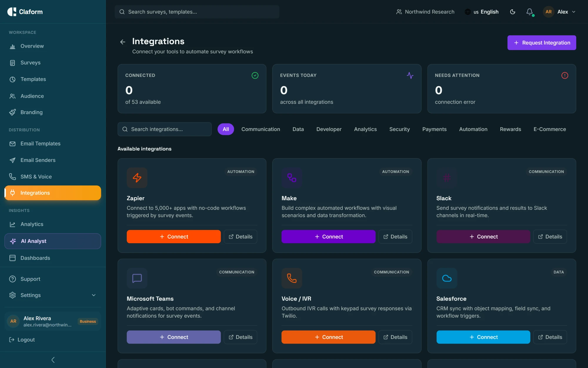Open the notifications bell
588x368 pixels.
[x=529, y=12]
